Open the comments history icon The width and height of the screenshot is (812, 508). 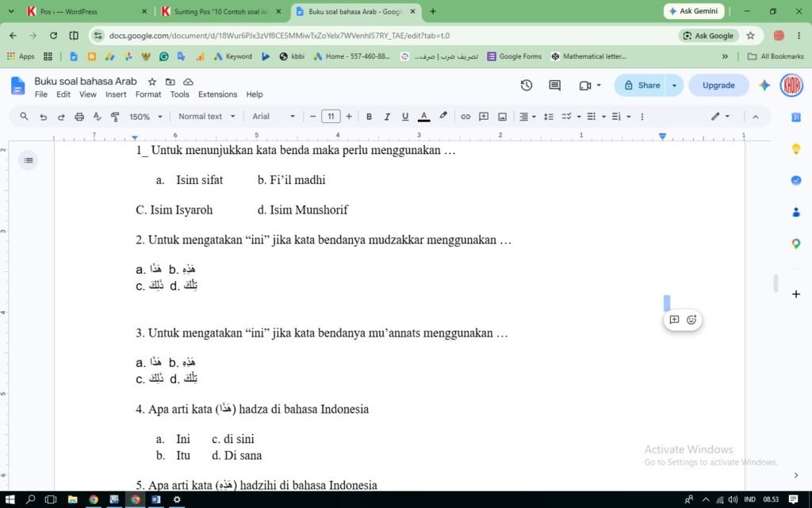point(554,86)
